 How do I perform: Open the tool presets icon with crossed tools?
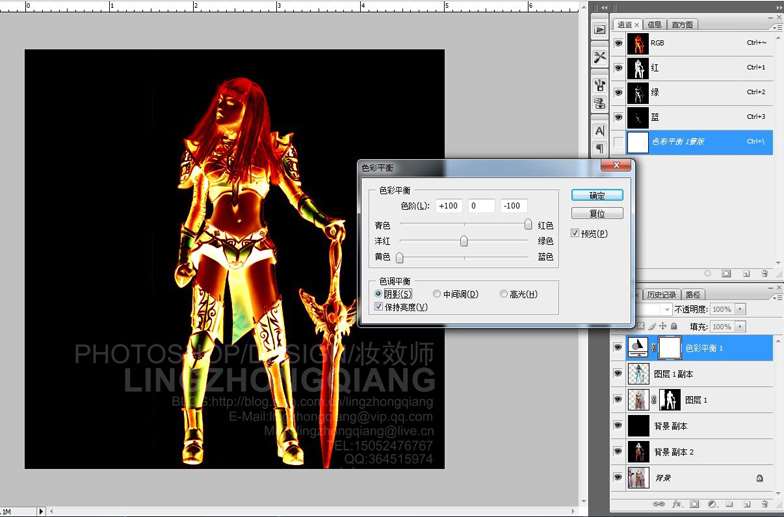pos(599,57)
